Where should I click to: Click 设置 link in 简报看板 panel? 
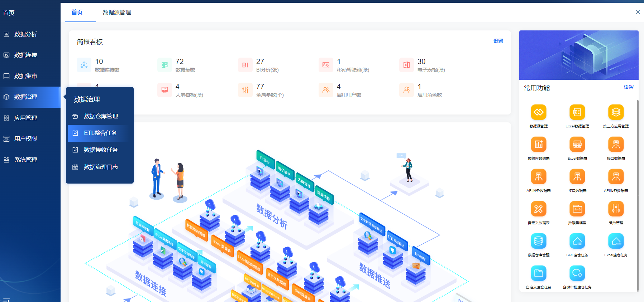[498, 41]
